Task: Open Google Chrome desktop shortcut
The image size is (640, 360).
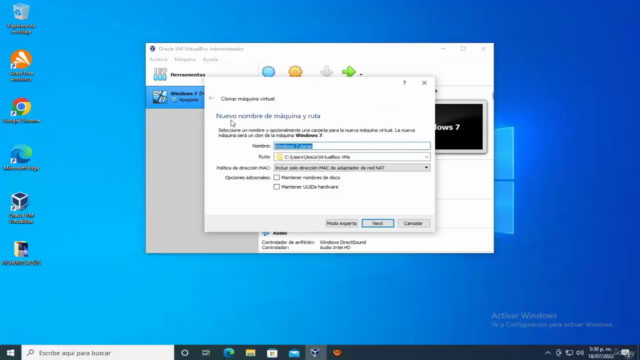Action: click(x=21, y=111)
